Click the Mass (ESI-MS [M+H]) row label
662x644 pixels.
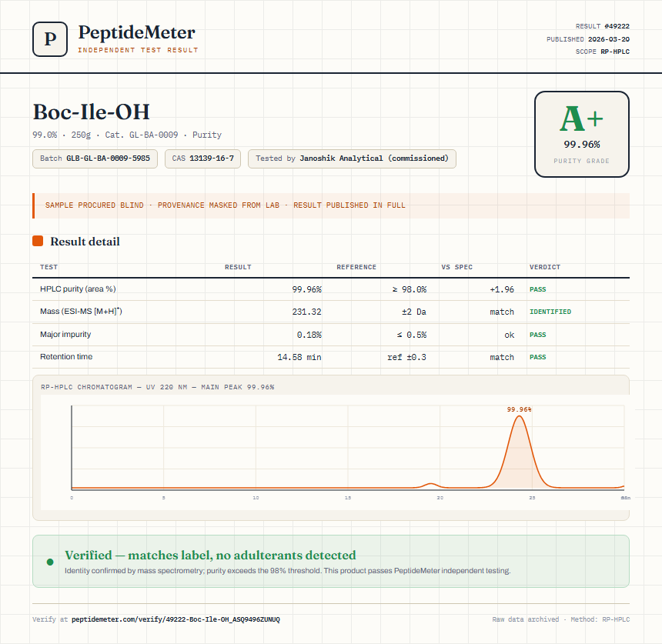[x=81, y=312]
